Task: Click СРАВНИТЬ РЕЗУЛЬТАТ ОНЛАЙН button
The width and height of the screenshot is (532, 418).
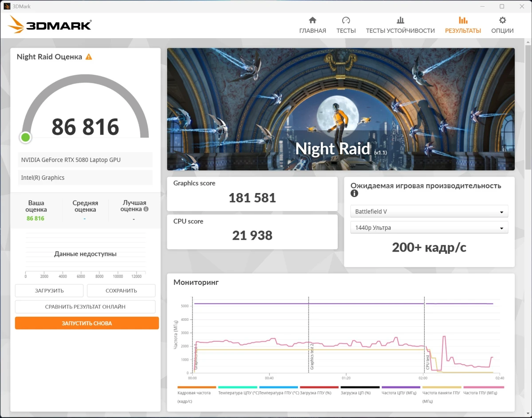Action: (85, 307)
